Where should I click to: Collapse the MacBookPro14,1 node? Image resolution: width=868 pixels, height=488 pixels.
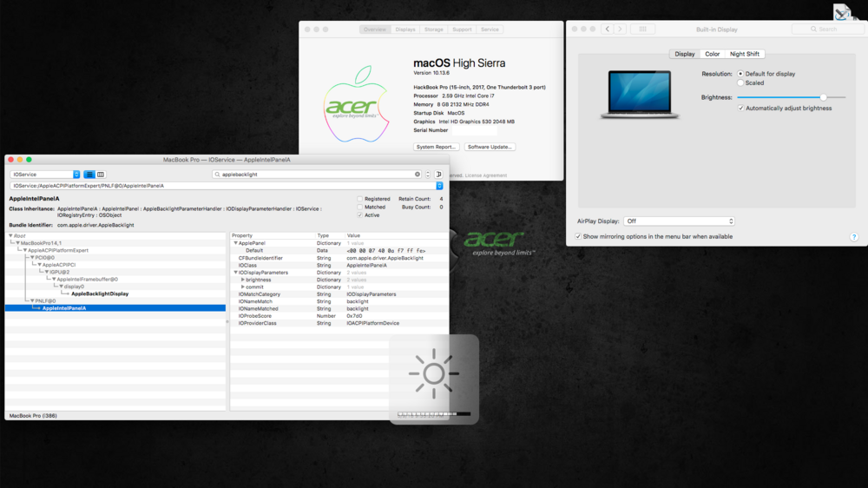(x=17, y=243)
